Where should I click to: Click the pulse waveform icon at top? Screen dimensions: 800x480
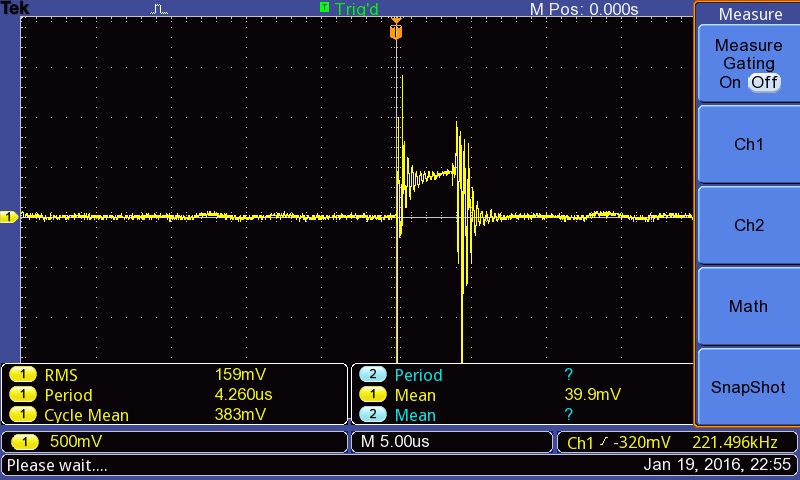coord(159,9)
